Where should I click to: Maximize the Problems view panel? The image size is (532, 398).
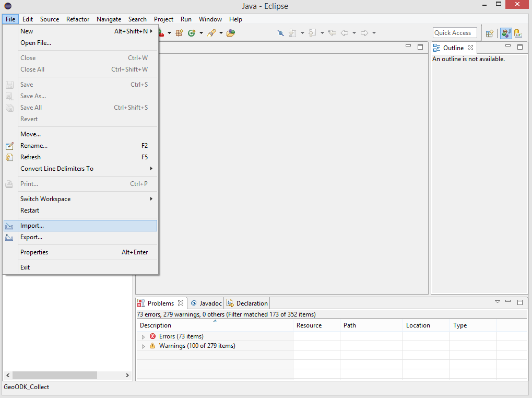520,302
